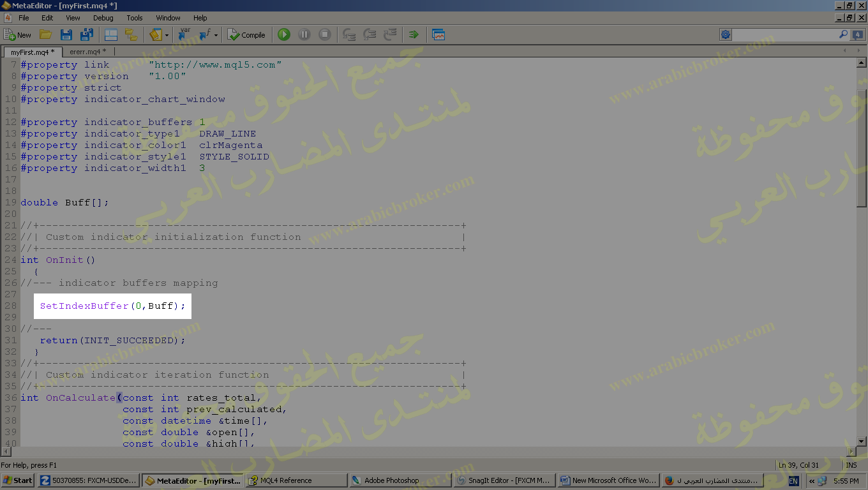
Task: Click the Step Out debug icon
Action: pyautogui.click(x=390, y=34)
